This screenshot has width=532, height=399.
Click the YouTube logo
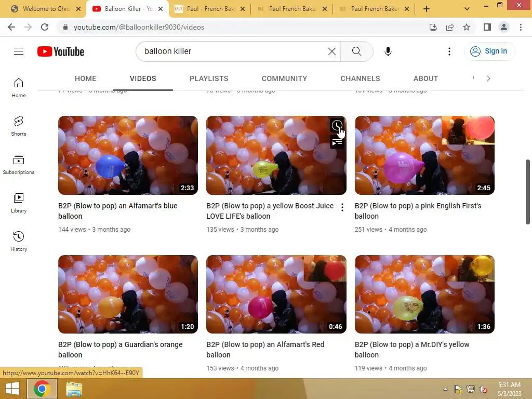61,51
